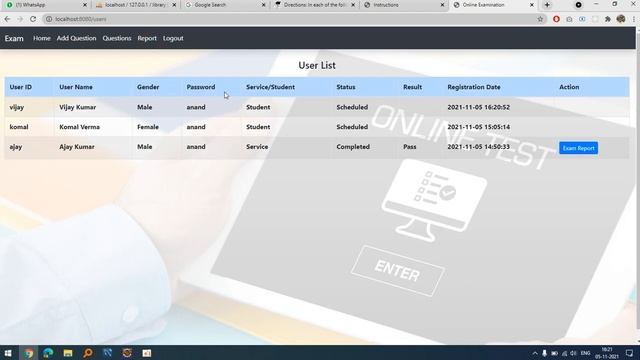Open the network icon in system tray
Image resolution: width=640 pixels, height=360 pixels.
point(564,353)
